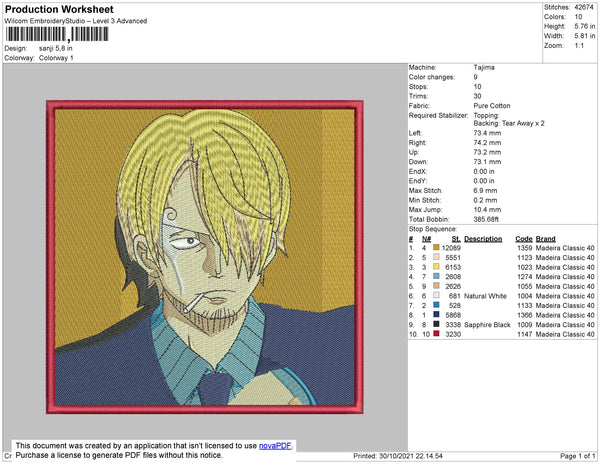Select the bright blue swatch for code 1133
600x464 pixels.
point(435,304)
